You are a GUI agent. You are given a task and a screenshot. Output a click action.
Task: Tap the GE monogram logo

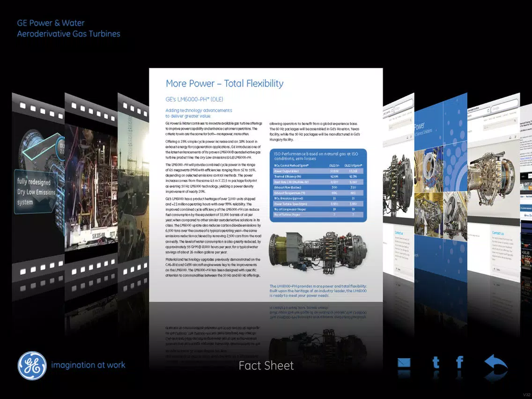(32, 365)
